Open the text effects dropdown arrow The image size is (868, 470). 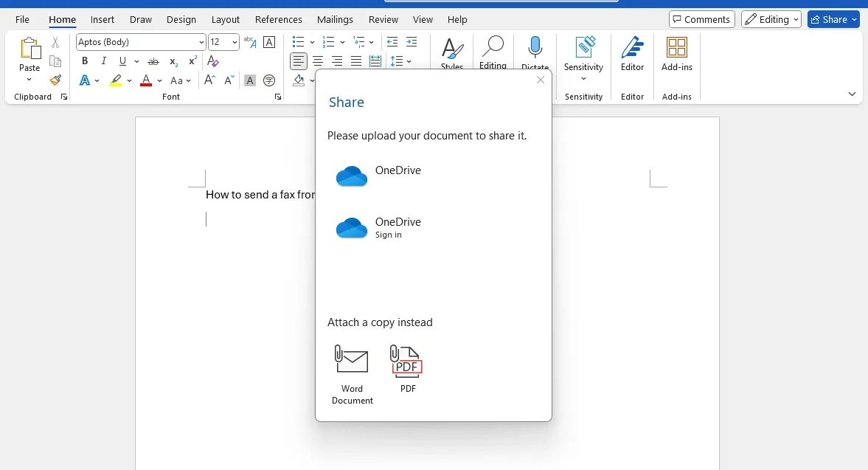(97, 81)
